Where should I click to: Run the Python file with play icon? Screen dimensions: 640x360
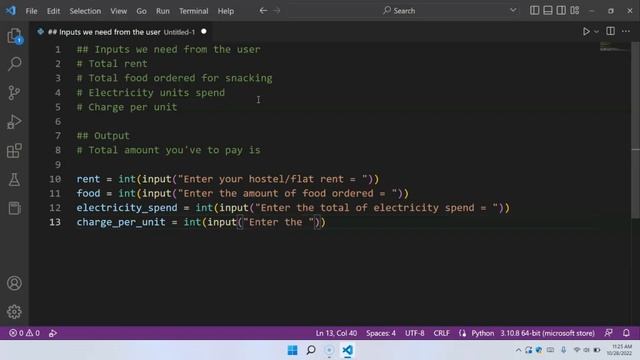pos(586,31)
